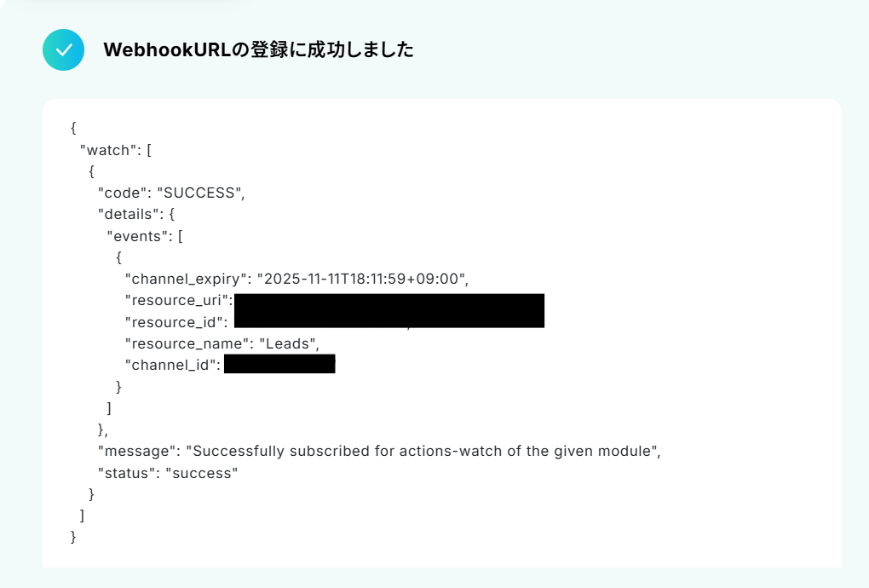Click the "status": "success" line

pos(168,473)
